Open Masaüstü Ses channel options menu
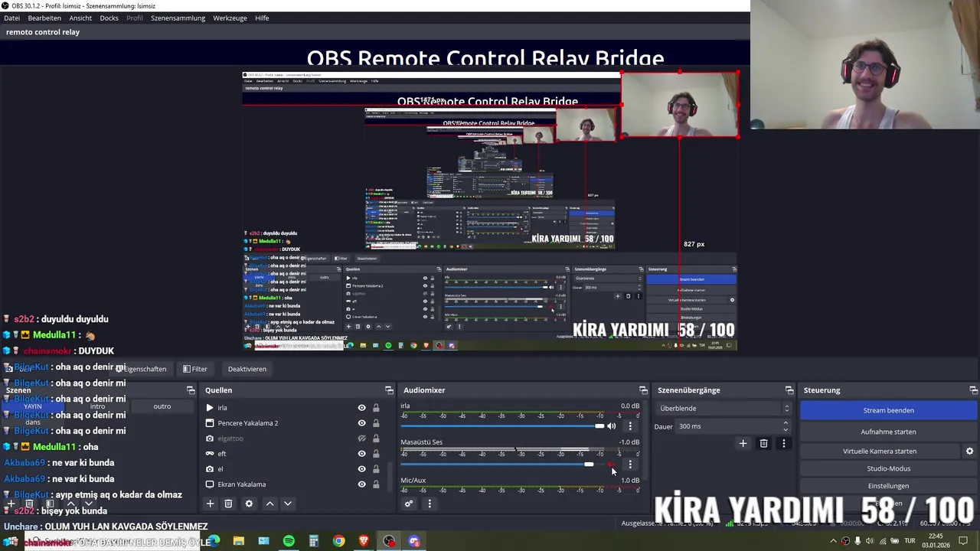The height and width of the screenshot is (551, 980). (630, 465)
